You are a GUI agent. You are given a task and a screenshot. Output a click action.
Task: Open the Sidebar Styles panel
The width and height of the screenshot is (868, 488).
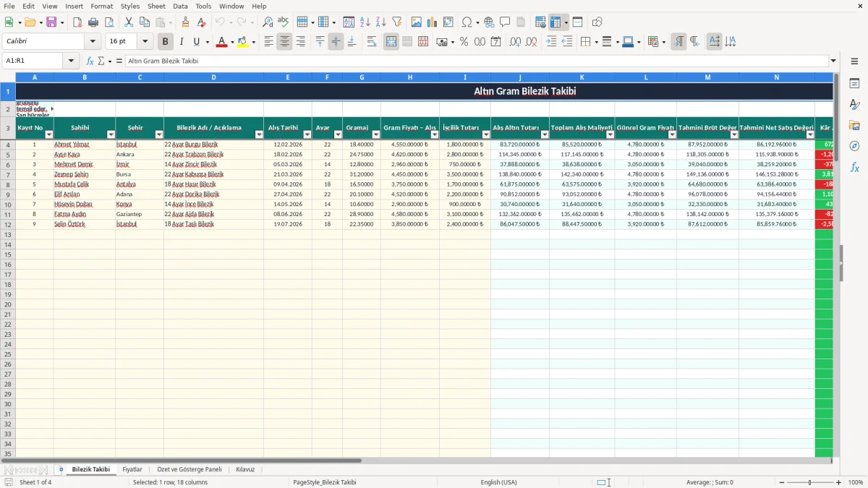pos(854,104)
